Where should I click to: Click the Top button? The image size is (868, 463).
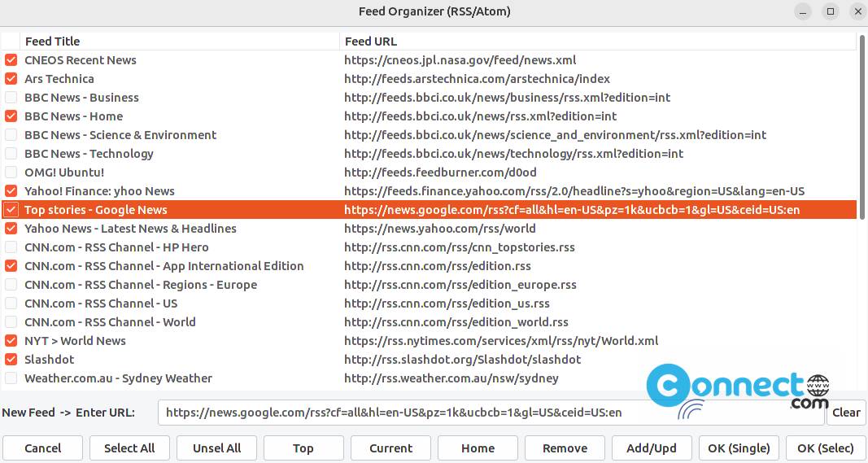click(x=303, y=448)
